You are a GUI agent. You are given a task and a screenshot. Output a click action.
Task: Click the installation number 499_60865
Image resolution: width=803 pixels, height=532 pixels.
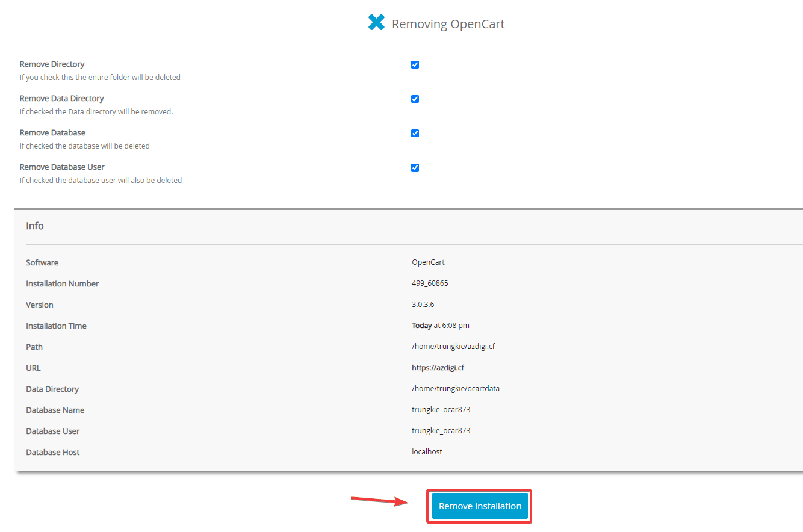[x=430, y=283]
